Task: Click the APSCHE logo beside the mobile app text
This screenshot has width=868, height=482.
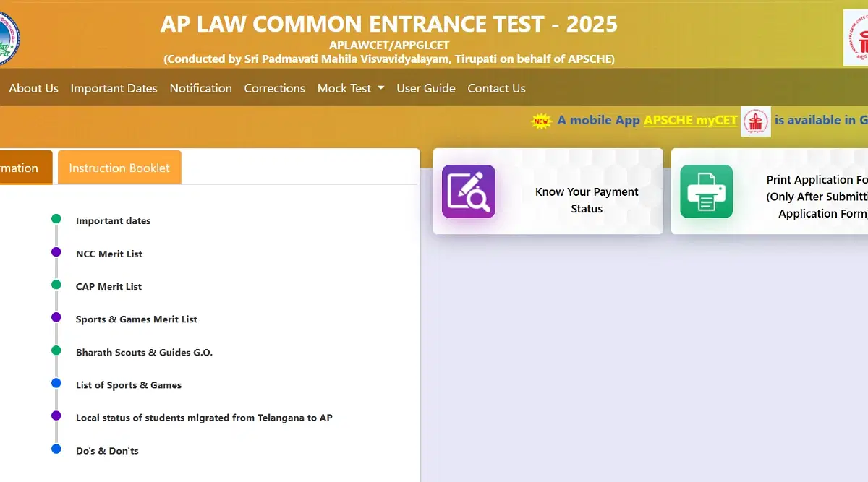Action: pos(756,121)
